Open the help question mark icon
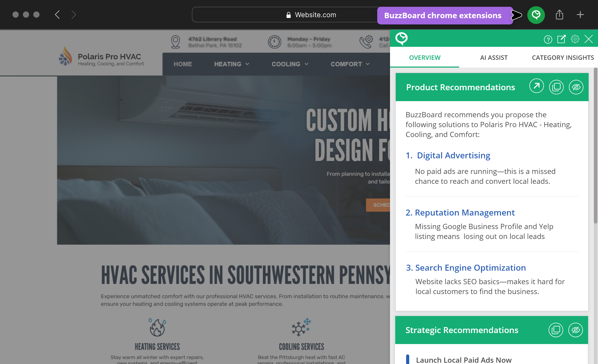 548,40
